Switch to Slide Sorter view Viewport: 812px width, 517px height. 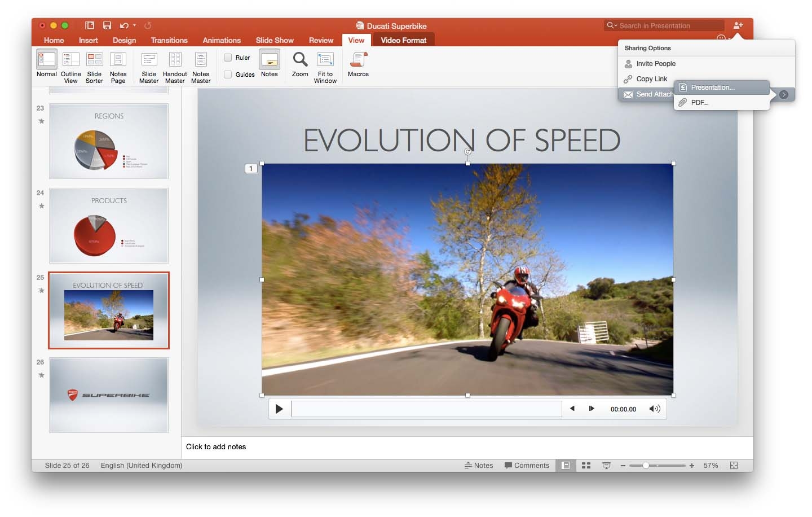94,68
